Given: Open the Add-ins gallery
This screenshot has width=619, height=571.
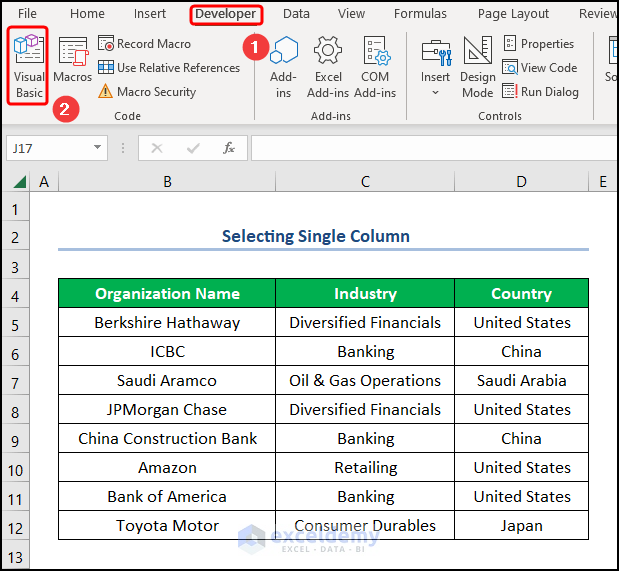Looking at the screenshot, I should click(x=284, y=66).
